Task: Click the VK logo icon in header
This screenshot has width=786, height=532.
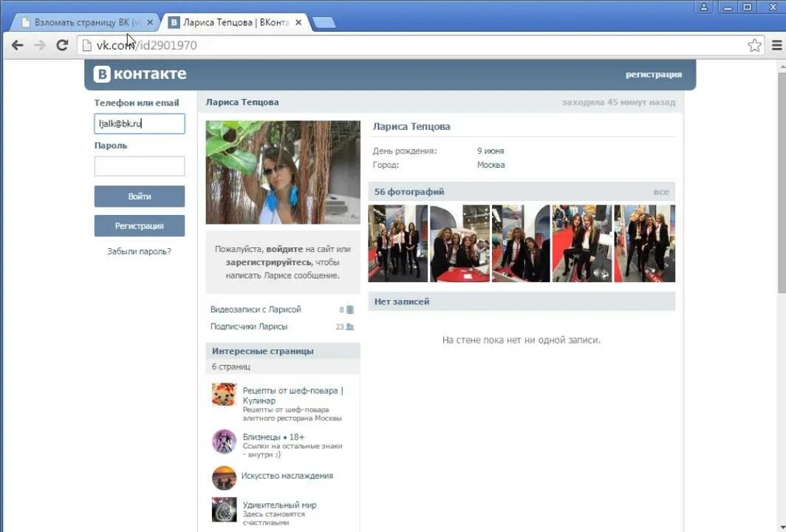Action: pyautogui.click(x=102, y=74)
